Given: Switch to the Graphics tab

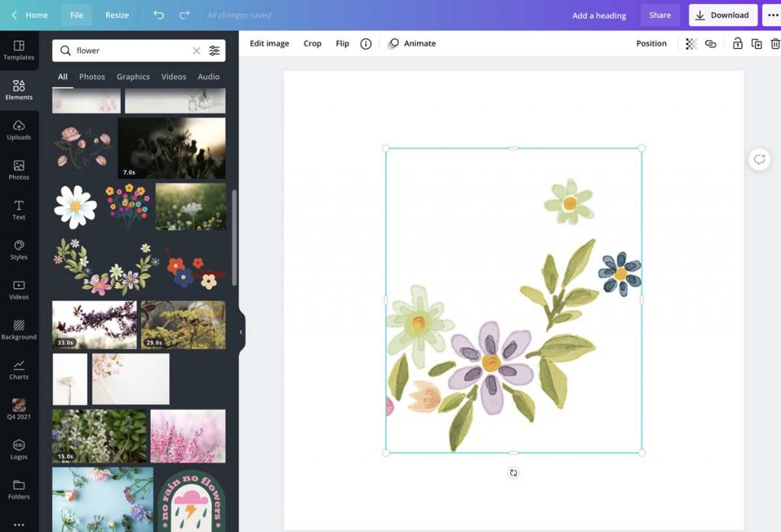Looking at the screenshot, I should pyautogui.click(x=133, y=76).
